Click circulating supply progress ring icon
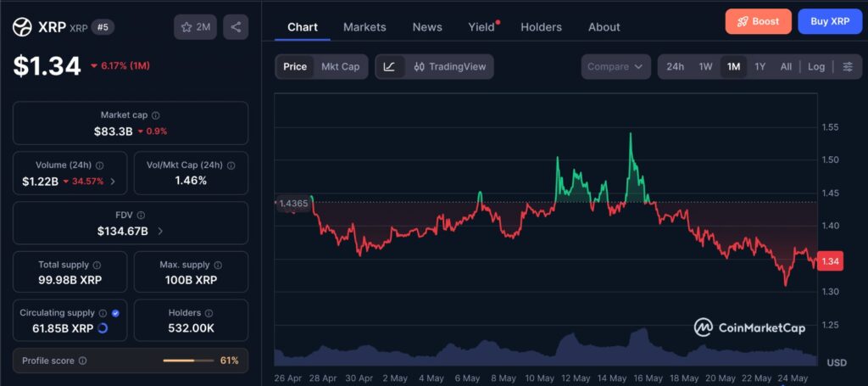868x386 pixels. point(103,328)
